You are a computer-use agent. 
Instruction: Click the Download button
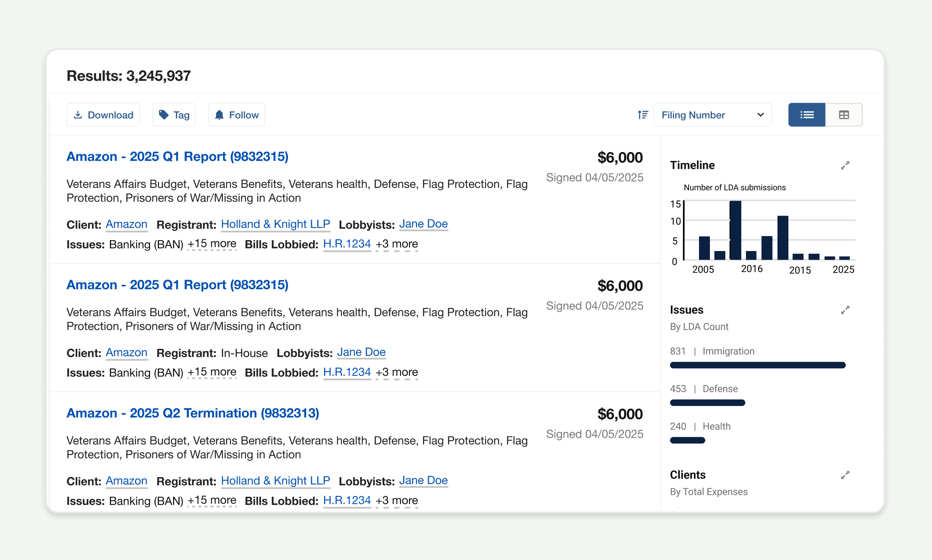(103, 115)
